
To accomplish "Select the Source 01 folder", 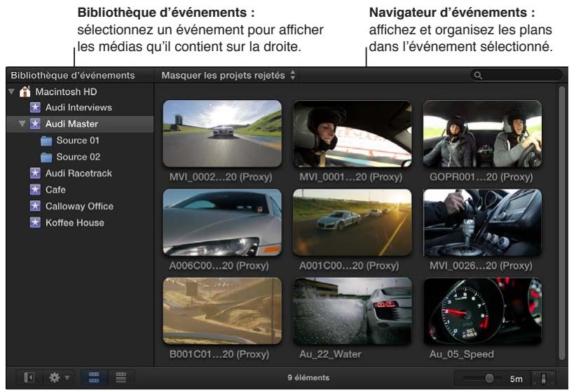I will (80, 140).
